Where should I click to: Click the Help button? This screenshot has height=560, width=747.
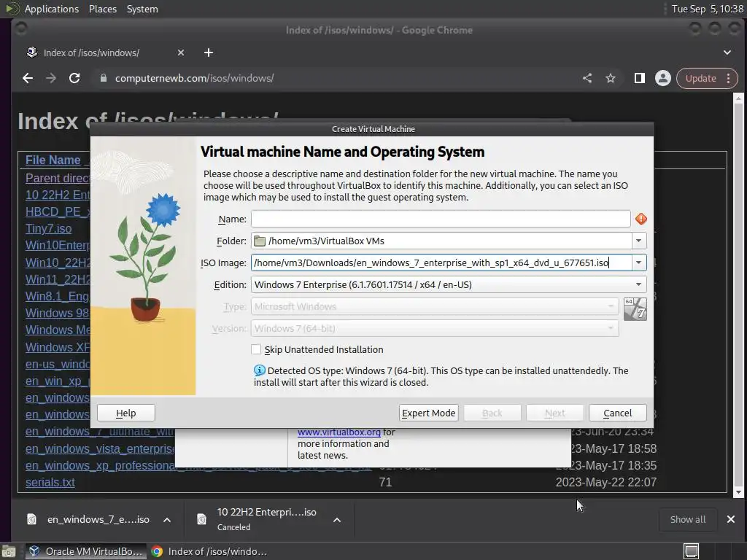(x=125, y=413)
